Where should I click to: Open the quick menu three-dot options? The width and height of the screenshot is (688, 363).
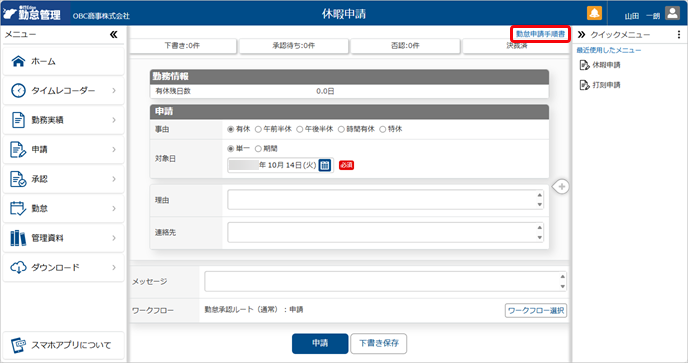[x=679, y=34]
